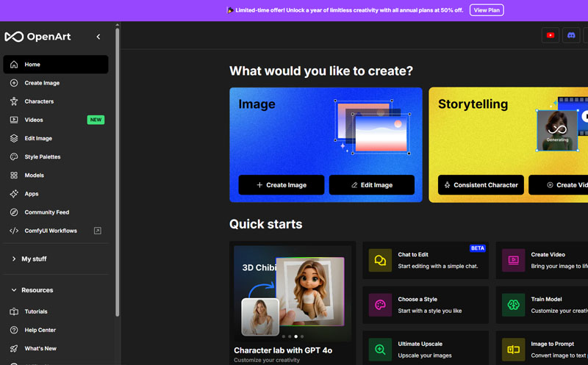Click the Chat to Edit speech-bubble icon

tap(380, 260)
